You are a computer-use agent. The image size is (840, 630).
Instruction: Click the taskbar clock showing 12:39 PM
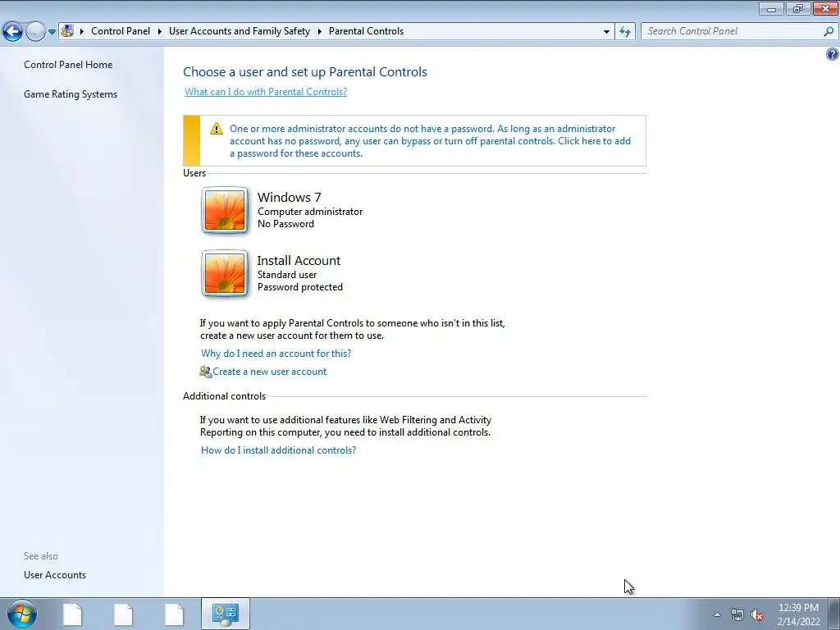[798, 614]
